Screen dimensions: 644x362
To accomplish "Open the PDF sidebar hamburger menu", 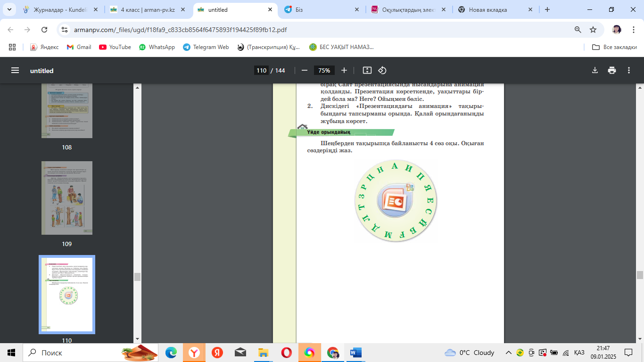I will pyautogui.click(x=15, y=70).
